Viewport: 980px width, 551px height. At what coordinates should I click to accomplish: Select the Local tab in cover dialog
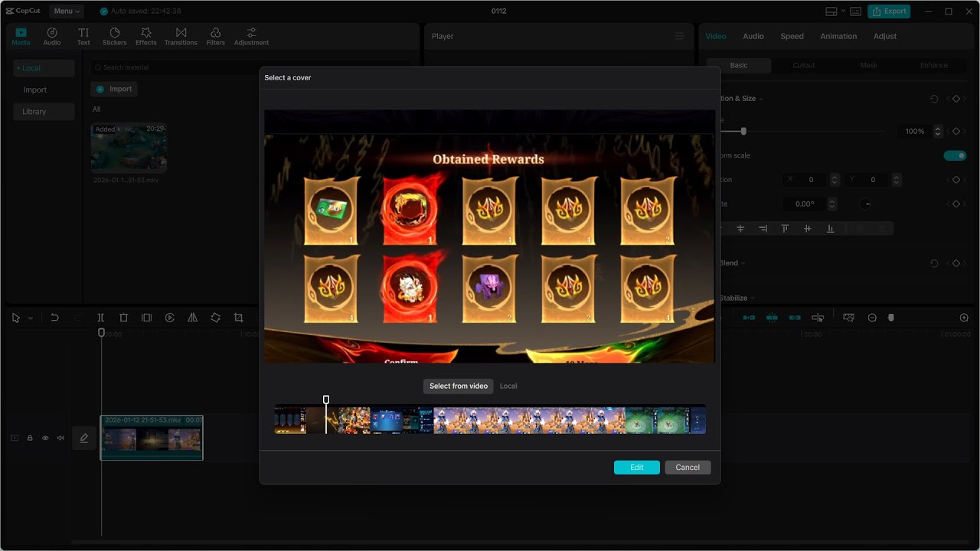coord(508,386)
